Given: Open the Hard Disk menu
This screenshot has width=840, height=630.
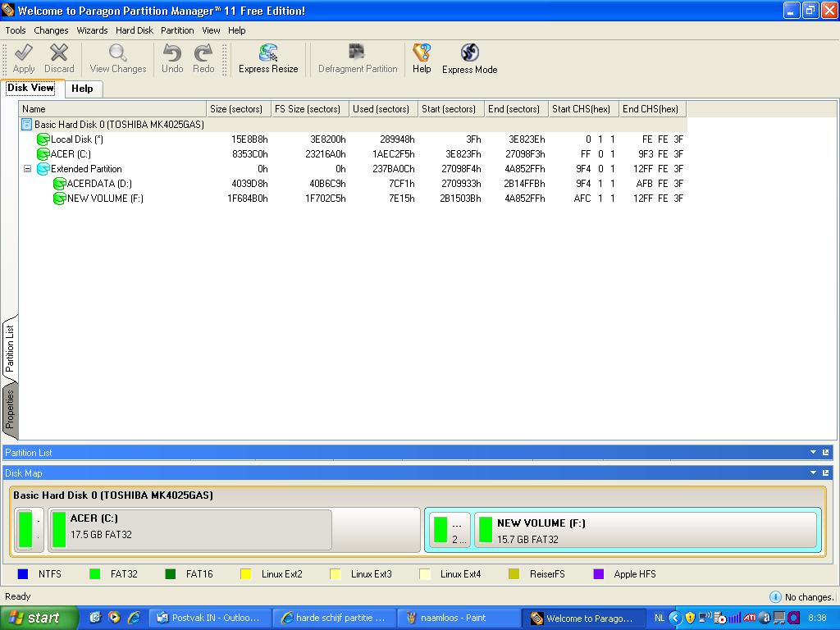Looking at the screenshot, I should click(135, 30).
